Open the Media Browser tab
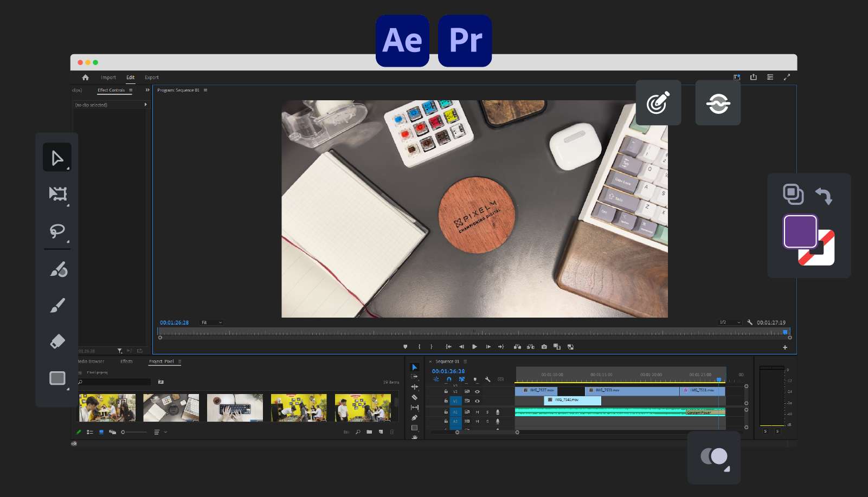The height and width of the screenshot is (497, 868). 91,362
